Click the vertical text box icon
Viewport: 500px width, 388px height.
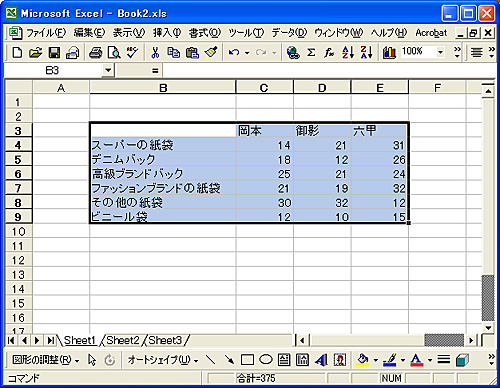pyautogui.click(x=303, y=360)
